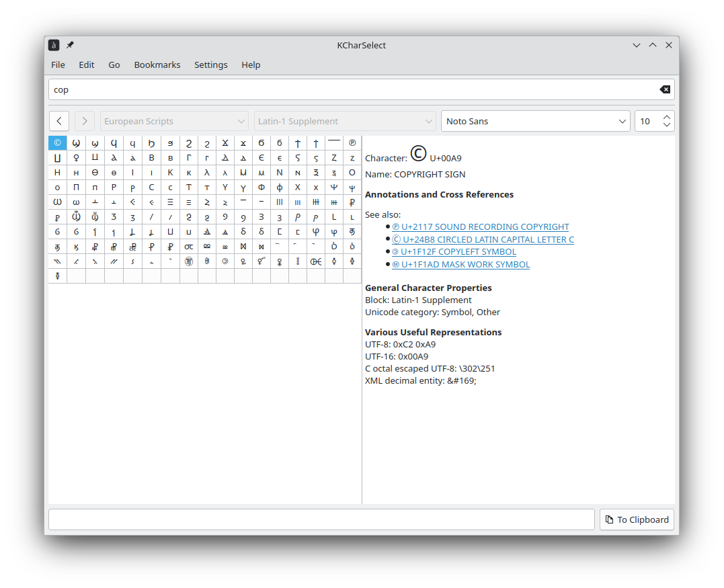Open the Noto Sans font dropdown

click(x=535, y=121)
